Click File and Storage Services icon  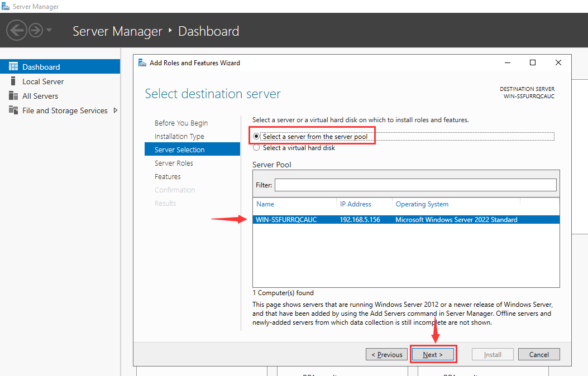point(13,110)
